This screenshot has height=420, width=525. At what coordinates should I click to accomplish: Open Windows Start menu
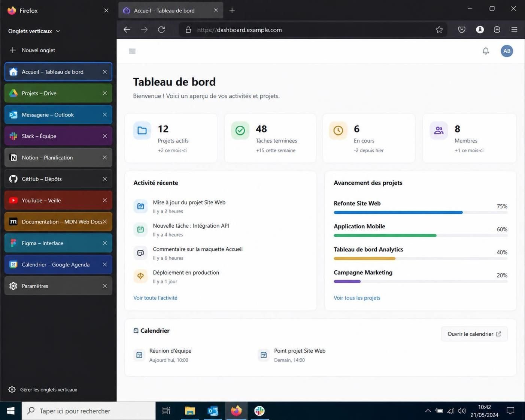point(11,411)
